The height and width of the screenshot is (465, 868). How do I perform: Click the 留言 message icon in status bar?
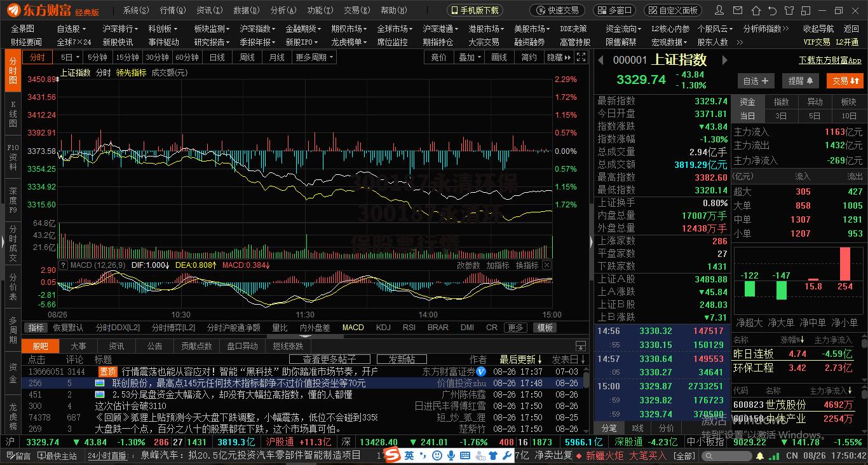18,455
